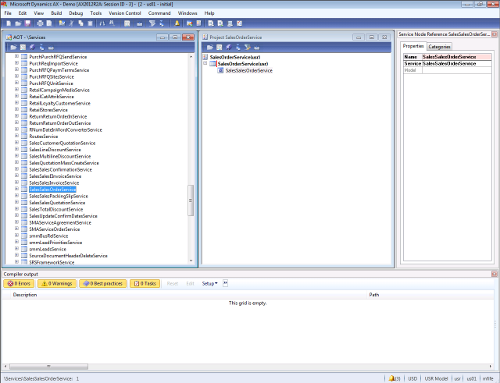This screenshot has width=500, height=383.
Task: Open the Windows menu
Action: (187, 13)
